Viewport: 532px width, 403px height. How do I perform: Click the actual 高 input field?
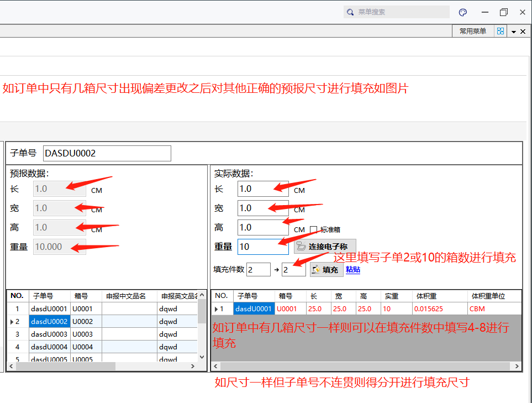(x=263, y=227)
